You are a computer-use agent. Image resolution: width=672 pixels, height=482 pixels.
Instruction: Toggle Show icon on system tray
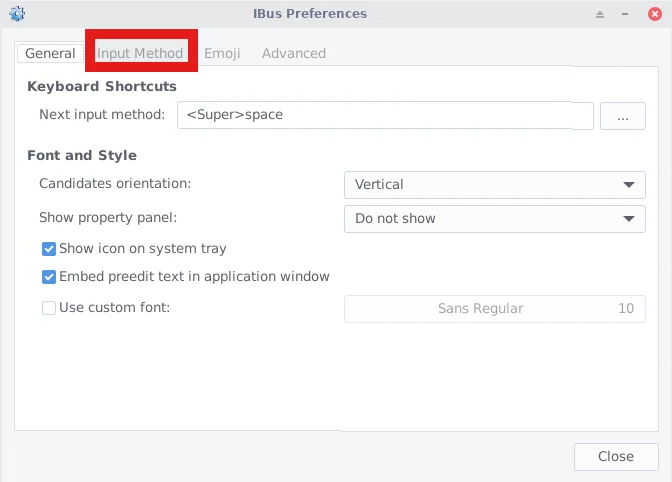(x=49, y=249)
